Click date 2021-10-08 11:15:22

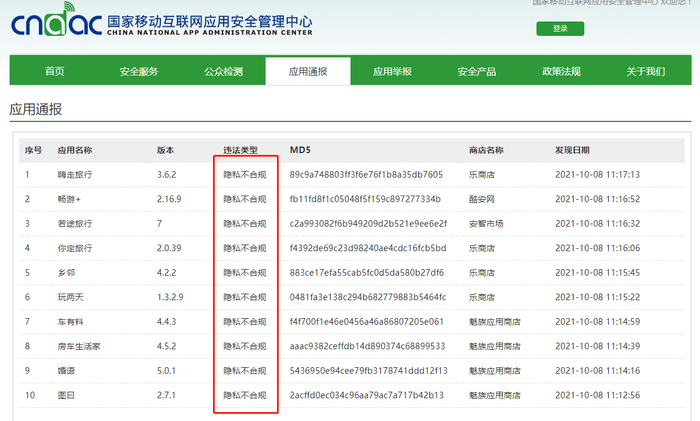pos(597,297)
